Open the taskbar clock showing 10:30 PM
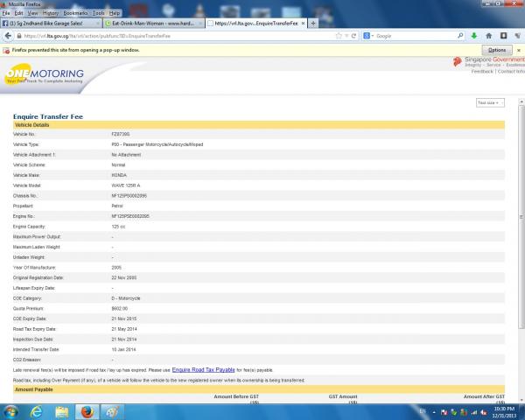The image size is (525, 420). [x=504, y=412]
